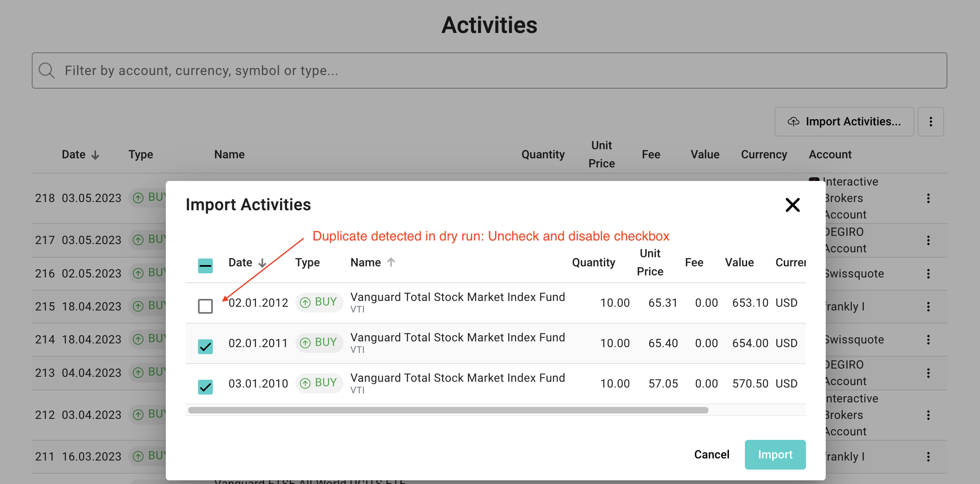This screenshot has height=484, width=980.
Task: Open the three-dot menu next to Import Activities
Action: point(931,122)
